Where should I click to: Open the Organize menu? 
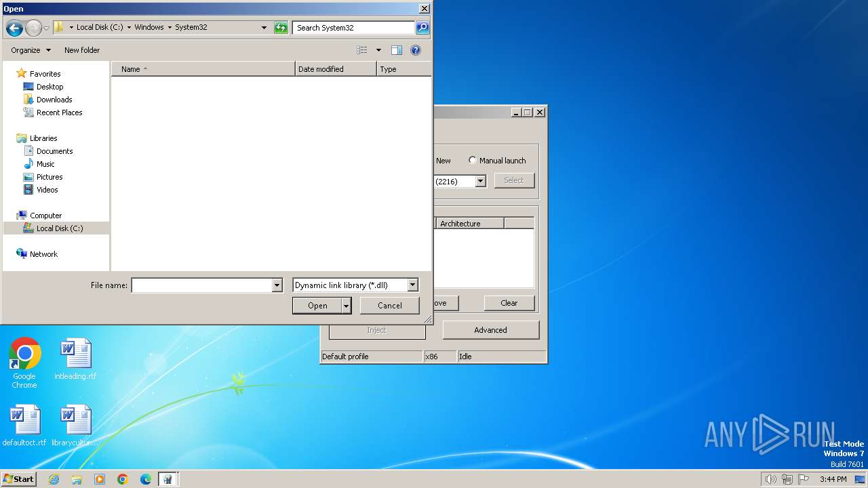tap(31, 50)
